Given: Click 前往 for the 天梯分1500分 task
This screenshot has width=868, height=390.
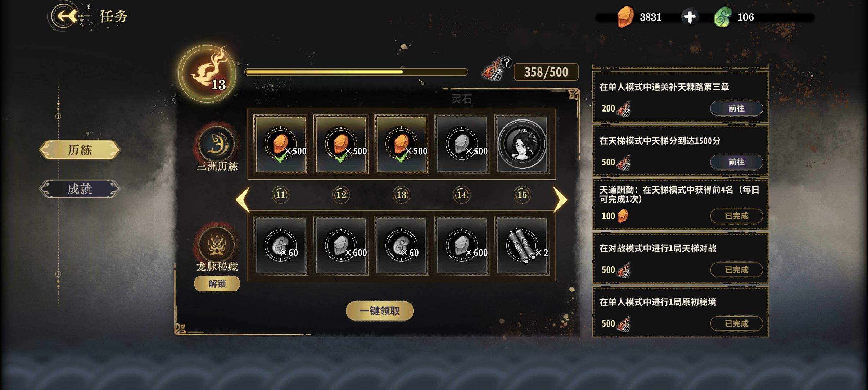Looking at the screenshot, I should click(736, 162).
